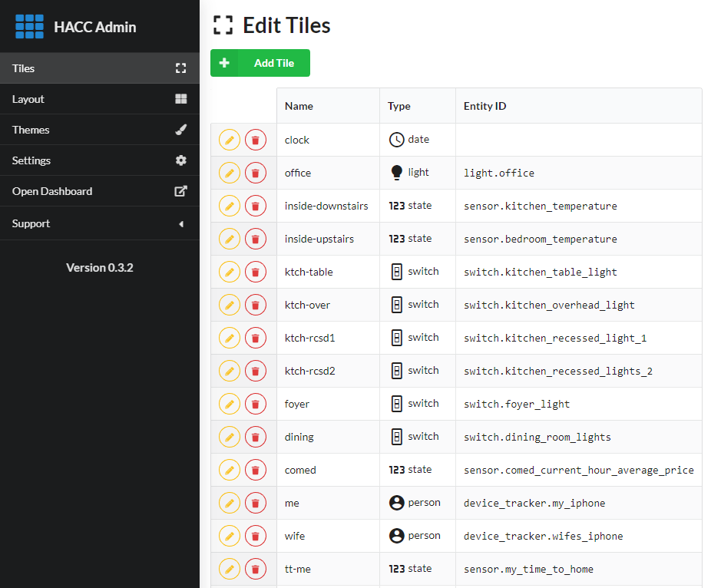721x588 pixels.
Task: Click the Open Dashboard link
Action: point(99,191)
